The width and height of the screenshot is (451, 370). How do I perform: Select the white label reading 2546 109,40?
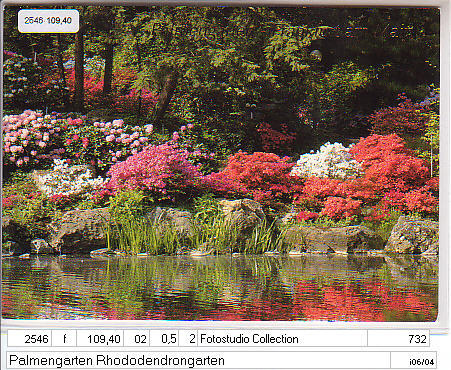tap(48, 21)
